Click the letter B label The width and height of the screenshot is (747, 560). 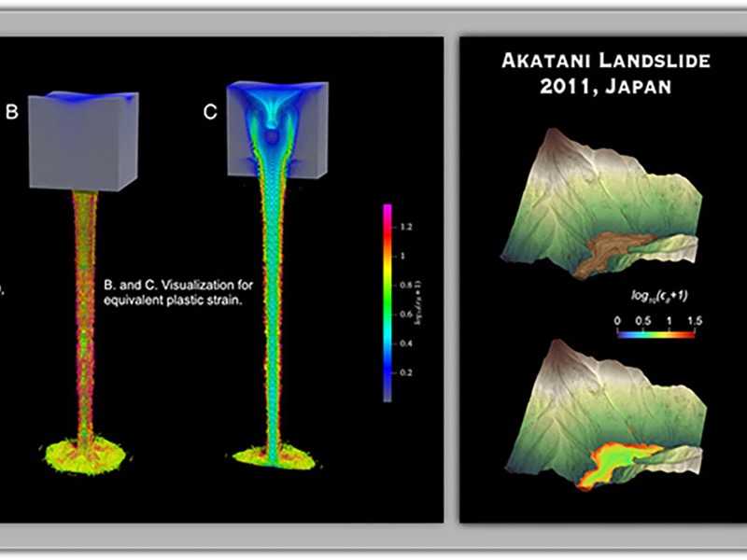pyautogui.click(x=12, y=112)
